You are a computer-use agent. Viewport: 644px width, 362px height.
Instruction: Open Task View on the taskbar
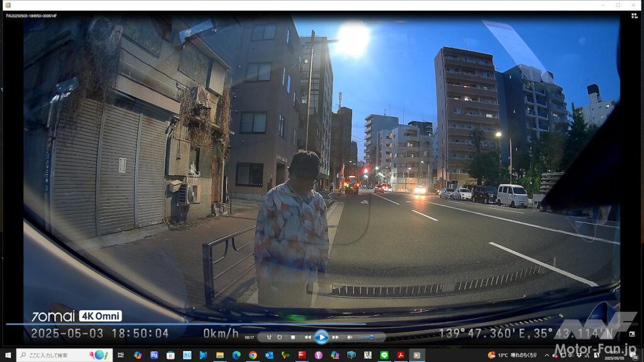point(121,355)
